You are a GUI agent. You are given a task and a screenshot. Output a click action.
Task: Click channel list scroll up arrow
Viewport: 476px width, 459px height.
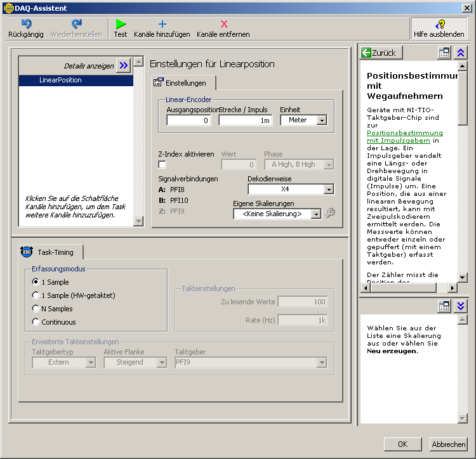pyautogui.click(x=138, y=61)
